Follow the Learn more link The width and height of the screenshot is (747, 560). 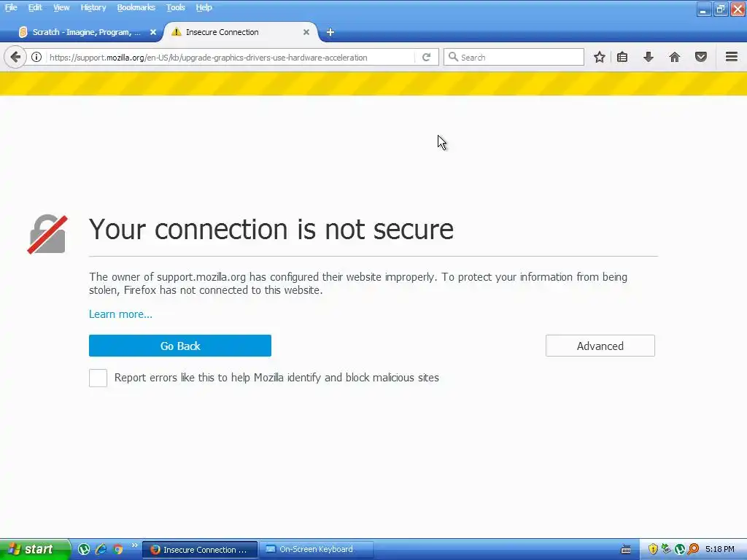[x=120, y=314]
